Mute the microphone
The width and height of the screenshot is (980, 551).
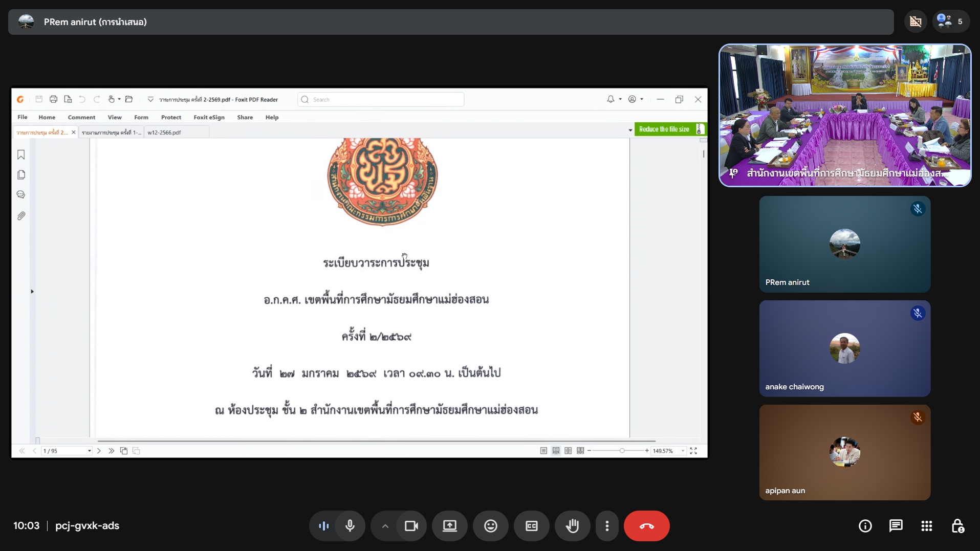pyautogui.click(x=350, y=526)
